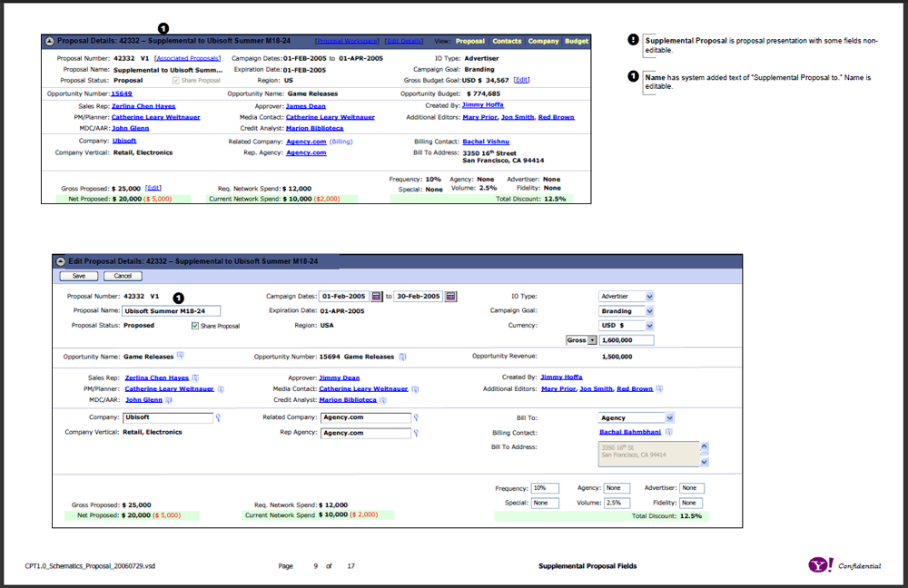
Task: Open the Campaign Goal dropdown showing Branding
Action: coord(647,312)
